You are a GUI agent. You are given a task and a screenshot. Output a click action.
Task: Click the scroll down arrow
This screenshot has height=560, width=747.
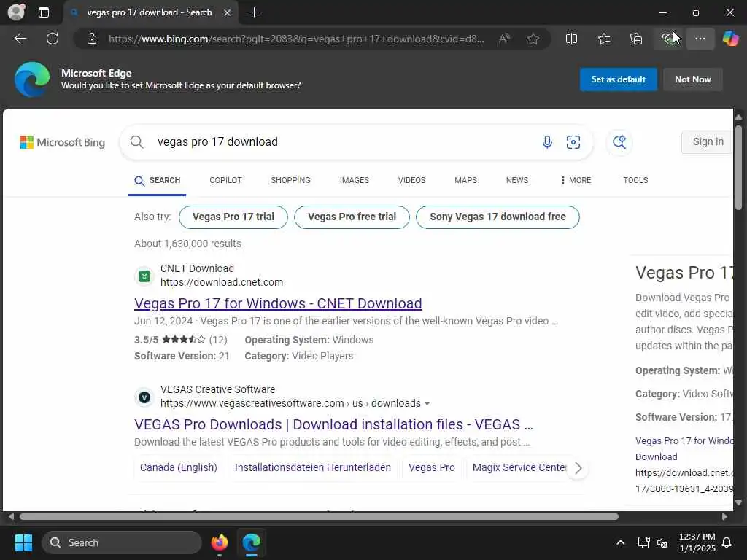click(738, 503)
